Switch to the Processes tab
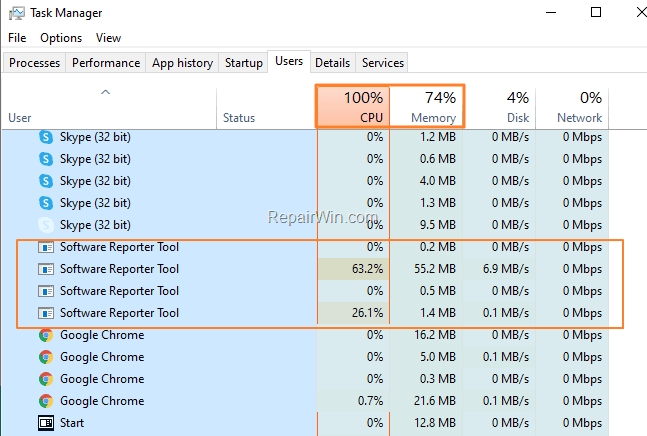The image size is (647, 436). (x=34, y=63)
